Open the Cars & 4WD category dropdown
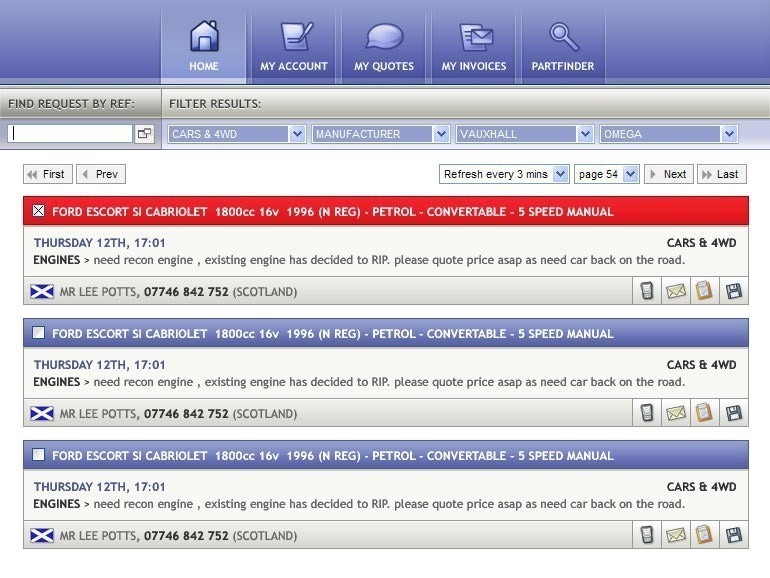 pos(236,134)
